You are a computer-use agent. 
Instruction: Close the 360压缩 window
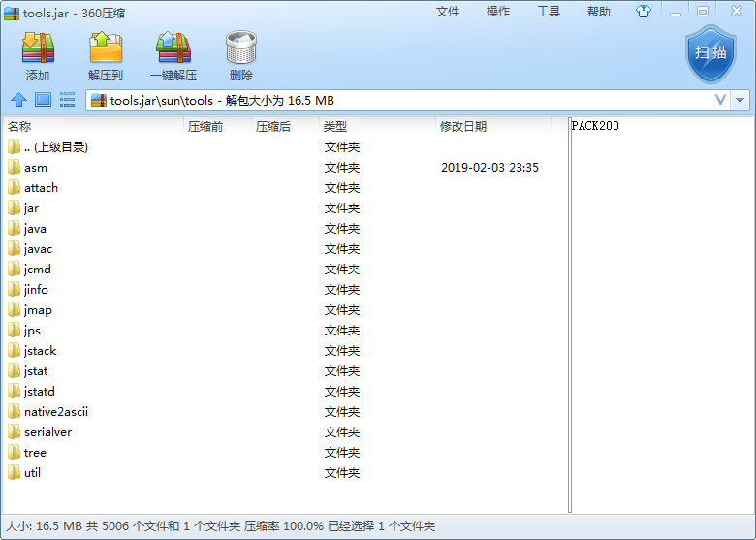point(737,11)
